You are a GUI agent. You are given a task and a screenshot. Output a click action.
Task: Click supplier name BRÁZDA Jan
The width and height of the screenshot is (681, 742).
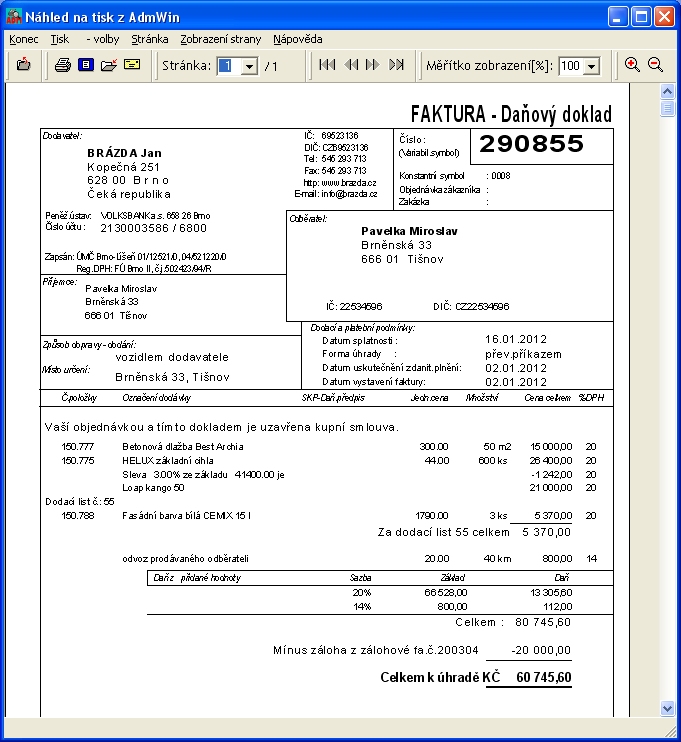click(124, 153)
